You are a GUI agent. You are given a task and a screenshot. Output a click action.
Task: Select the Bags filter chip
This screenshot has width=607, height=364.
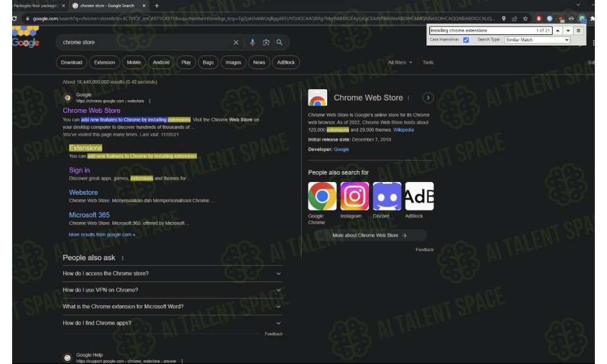click(x=208, y=62)
